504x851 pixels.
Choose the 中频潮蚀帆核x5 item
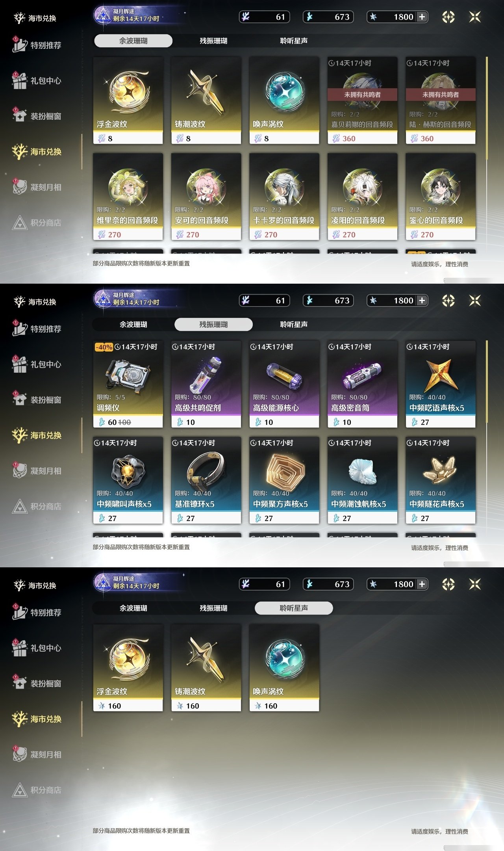click(362, 480)
